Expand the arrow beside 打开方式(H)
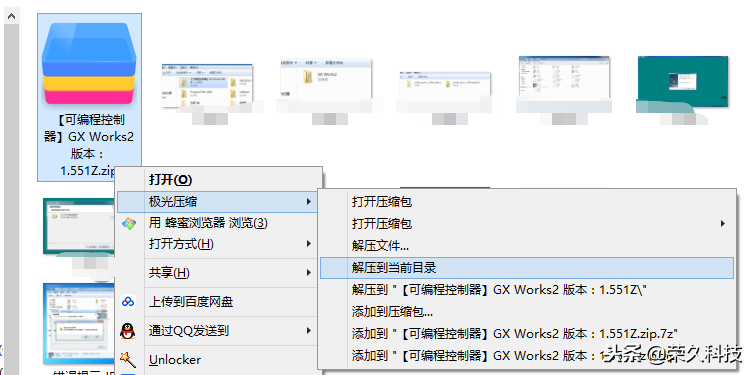 [x=309, y=244]
